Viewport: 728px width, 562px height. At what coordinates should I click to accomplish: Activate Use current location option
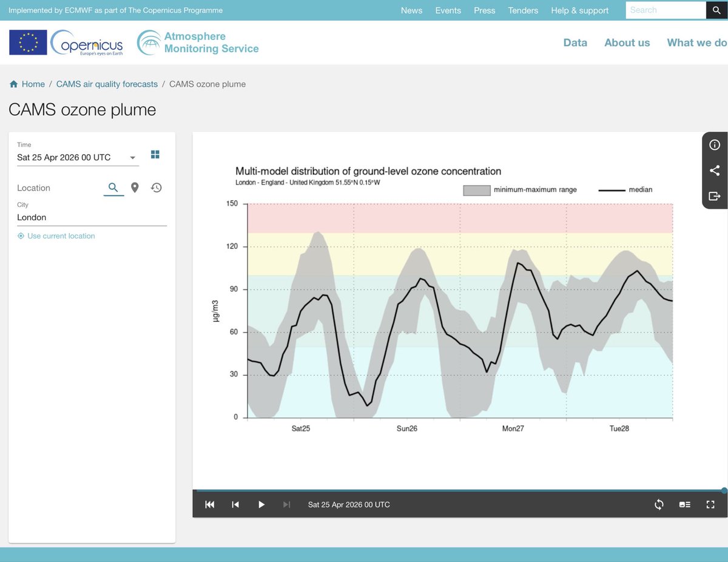56,235
